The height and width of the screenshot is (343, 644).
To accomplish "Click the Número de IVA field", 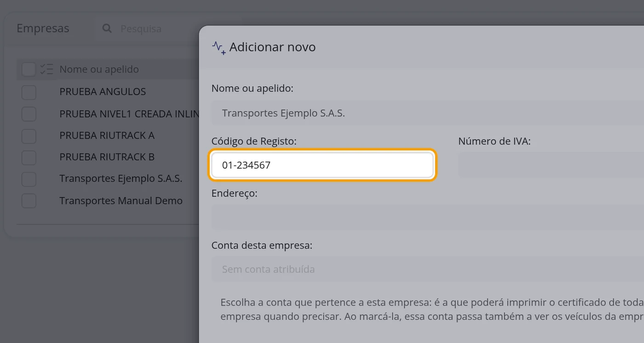I will coord(551,165).
